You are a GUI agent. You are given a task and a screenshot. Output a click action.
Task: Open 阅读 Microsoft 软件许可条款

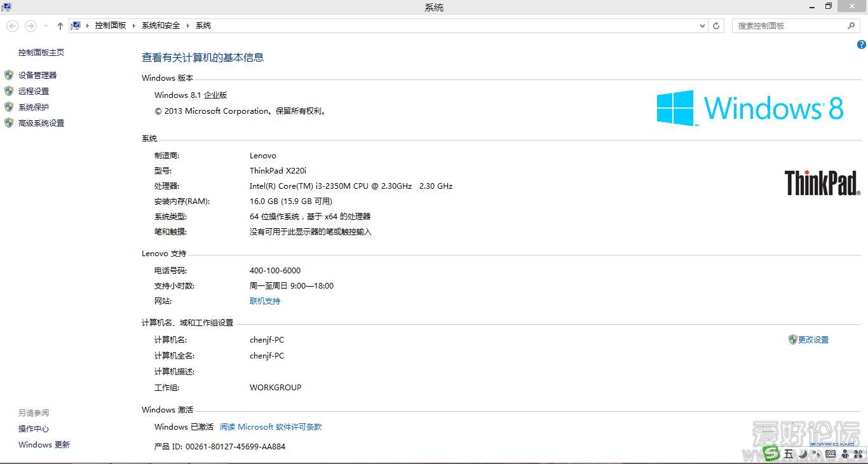(x=270, y=426)
